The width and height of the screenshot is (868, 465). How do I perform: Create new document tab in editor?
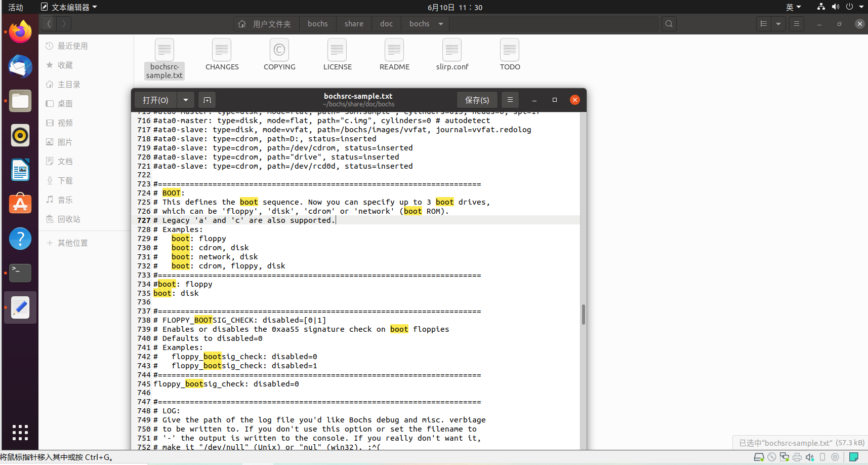[x=207, y=100]
